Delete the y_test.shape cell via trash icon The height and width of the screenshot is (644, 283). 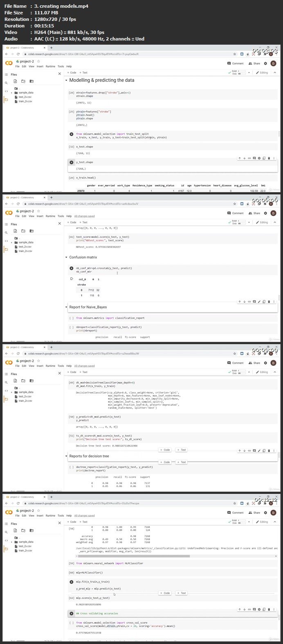point(269,158)
